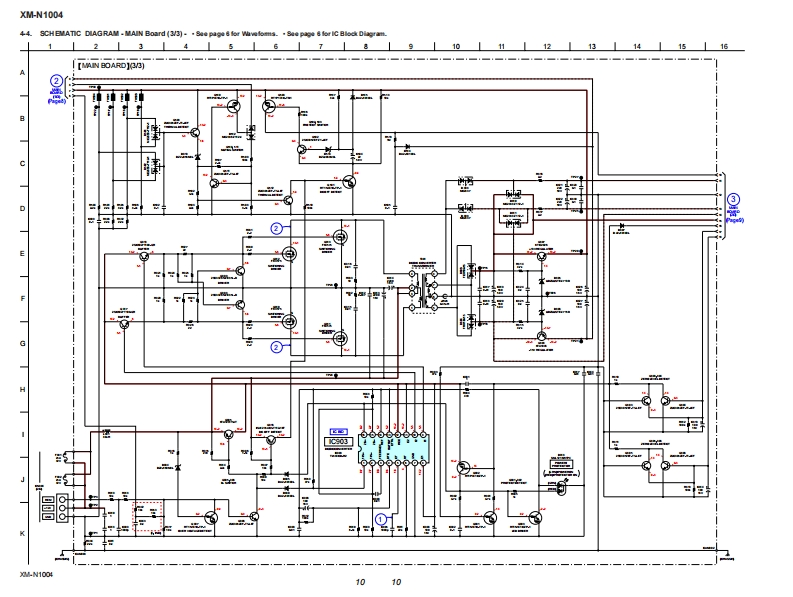Click the transformer symbol at schematic center
Image resolution: width=793 pixels, height=597 pixels.
tap(431, 291)
